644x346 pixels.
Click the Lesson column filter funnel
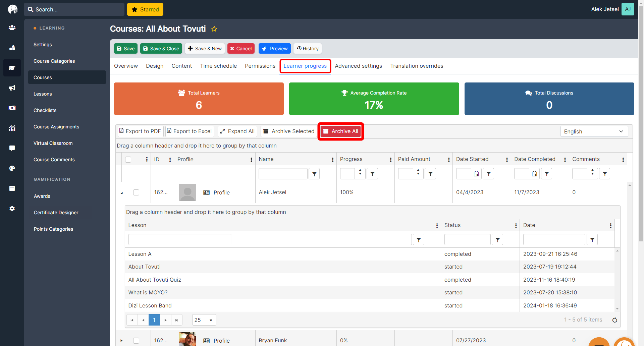point(419,239)
